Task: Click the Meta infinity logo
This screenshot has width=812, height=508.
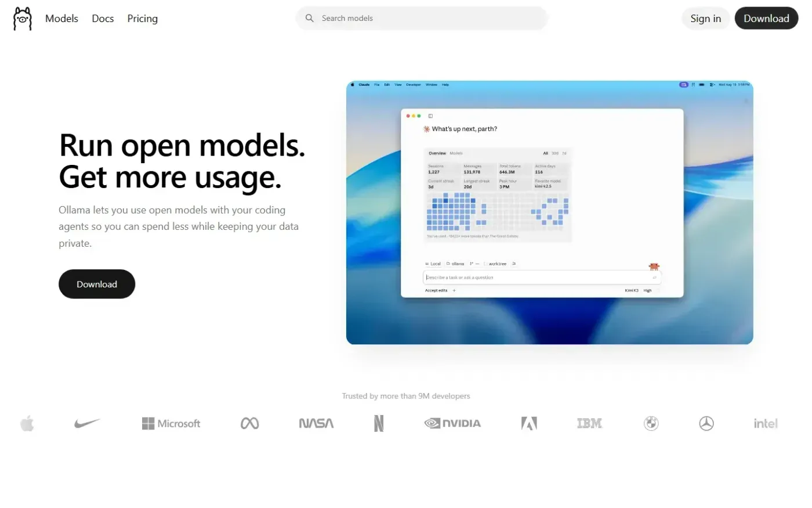Action: 250,423
